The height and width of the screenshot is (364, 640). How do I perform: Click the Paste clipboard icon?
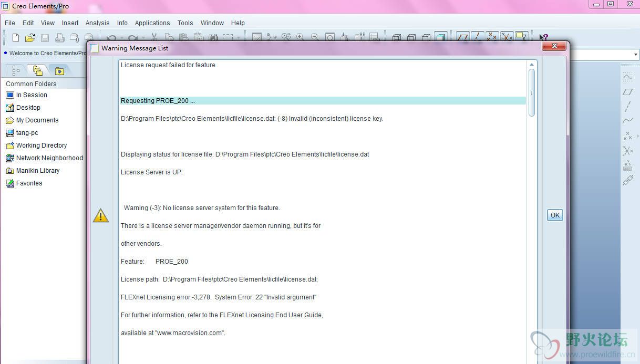(x=184, y=37)
